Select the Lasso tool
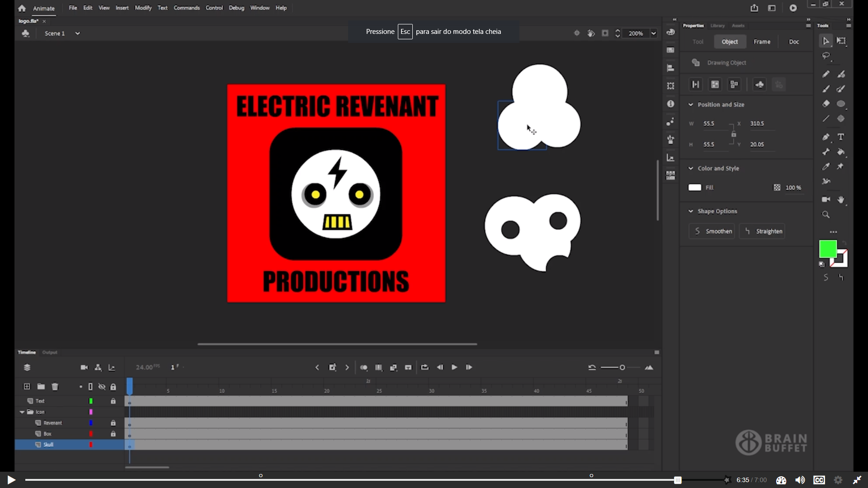The image size is (868, 488). [x=826, y=56]
